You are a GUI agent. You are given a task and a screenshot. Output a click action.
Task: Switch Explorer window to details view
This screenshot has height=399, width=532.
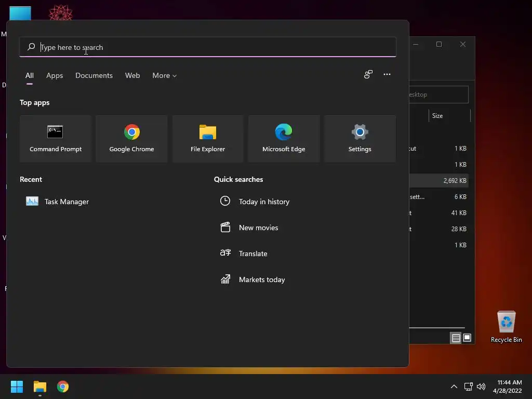tap(456, 338)
